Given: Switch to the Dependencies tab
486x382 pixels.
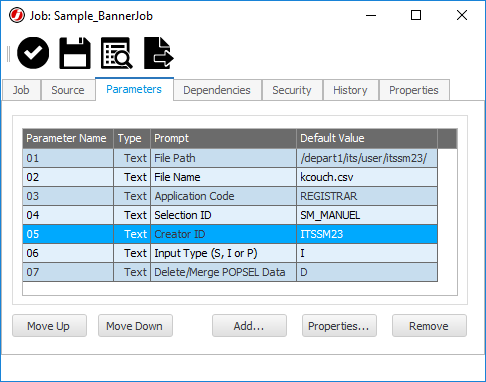Looking at the screenshot, I should pyautogui.click(x=217, y=90).
